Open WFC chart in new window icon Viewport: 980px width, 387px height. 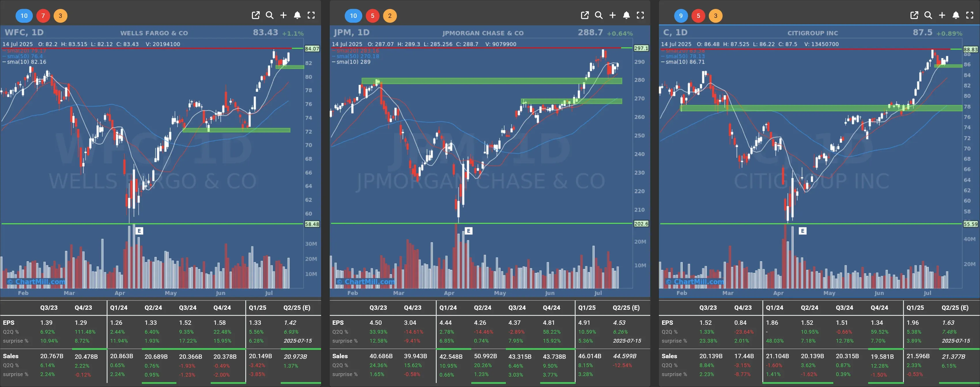256,15
